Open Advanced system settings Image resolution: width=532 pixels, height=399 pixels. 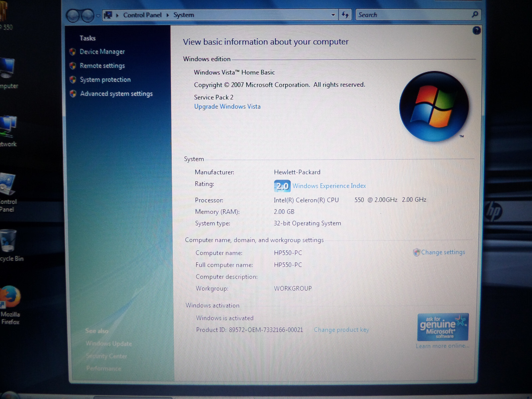tap(116, 94)
